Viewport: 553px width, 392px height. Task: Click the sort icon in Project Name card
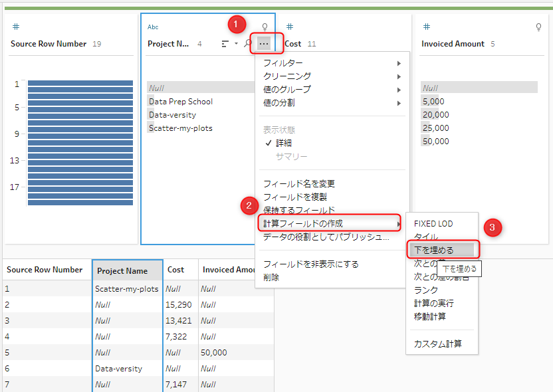click(225, 44)
